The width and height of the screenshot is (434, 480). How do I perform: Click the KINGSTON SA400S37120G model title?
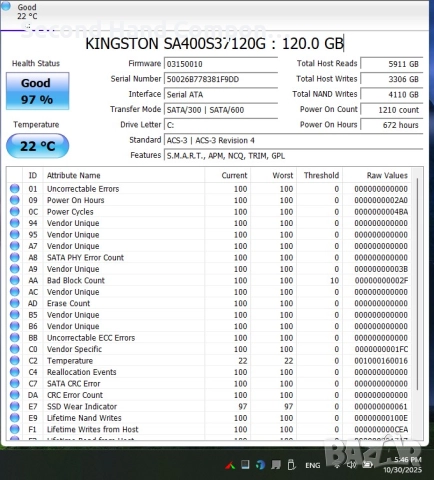214,44
